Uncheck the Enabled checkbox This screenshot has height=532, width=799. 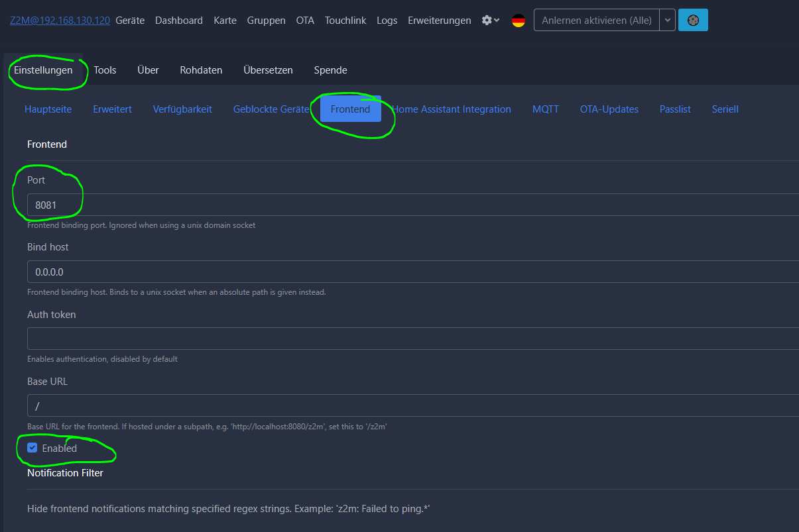pos(32,448)
